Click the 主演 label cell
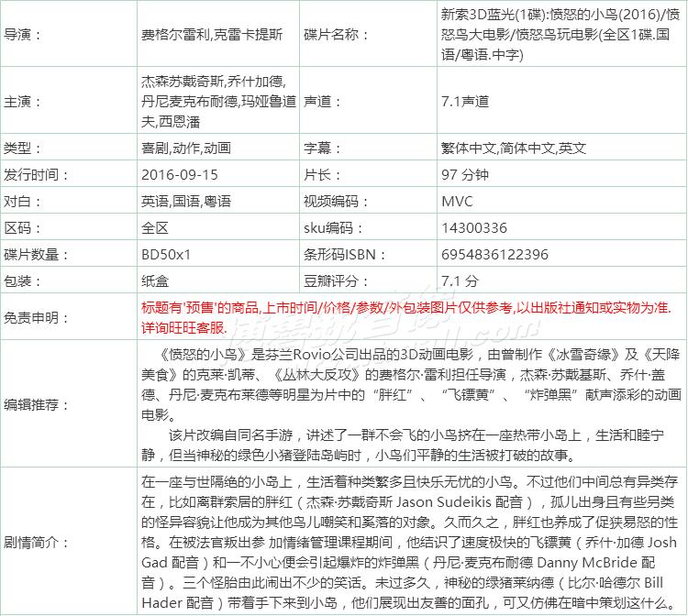 (x=22, y=102)
